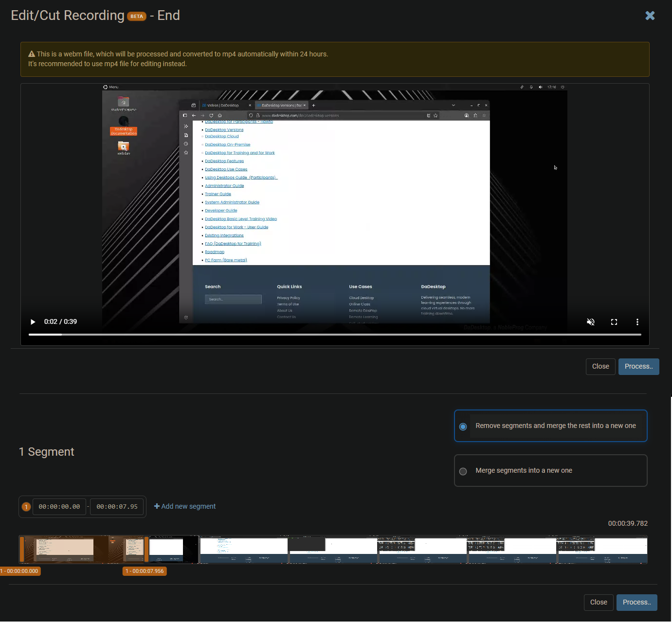The height and width of the screenshot is (623, 672).
Task: Click the 1 - 00:00:07.956 timeline label
Action: pos(145,571)
